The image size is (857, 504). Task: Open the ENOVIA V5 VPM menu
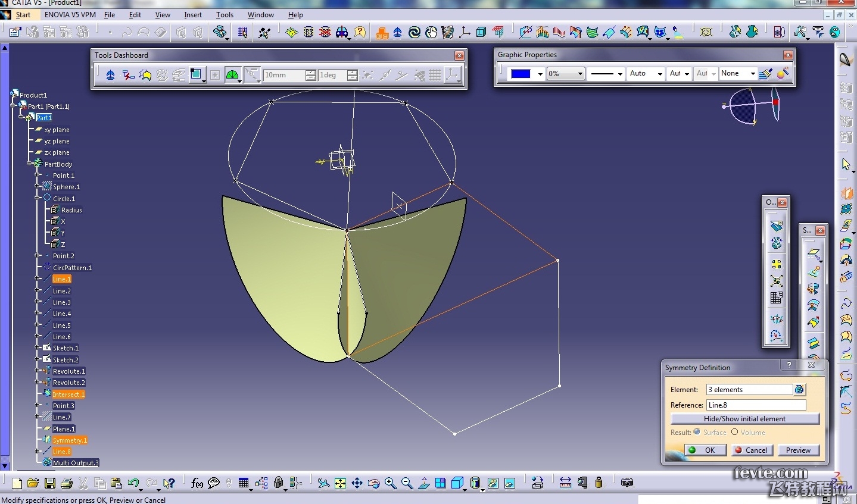[x=70, y=15]
